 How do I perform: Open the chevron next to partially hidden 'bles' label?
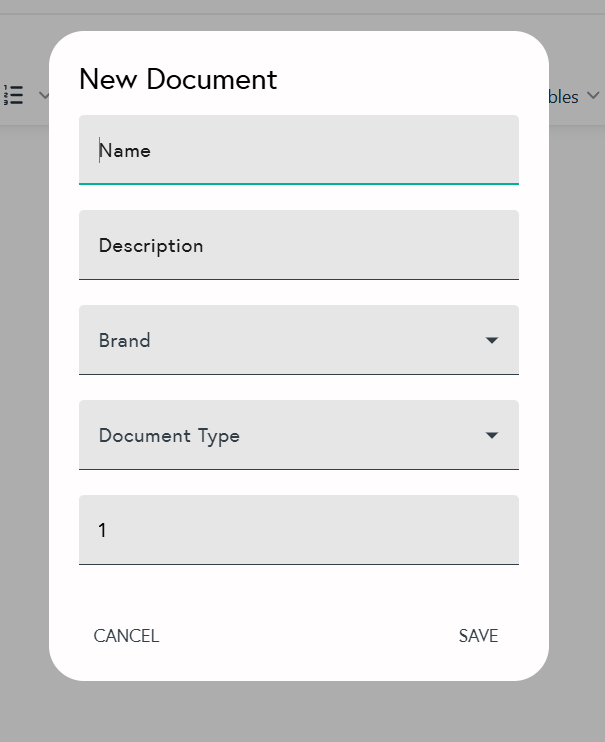[592, 96]
